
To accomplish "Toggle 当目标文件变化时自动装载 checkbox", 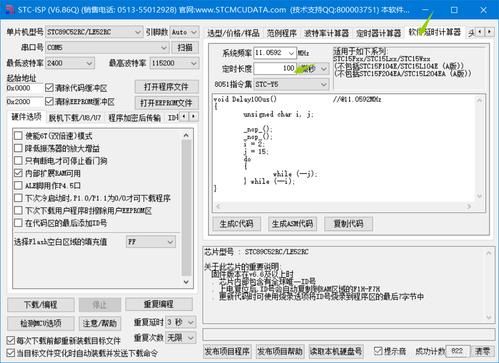I will coord(11,353).
